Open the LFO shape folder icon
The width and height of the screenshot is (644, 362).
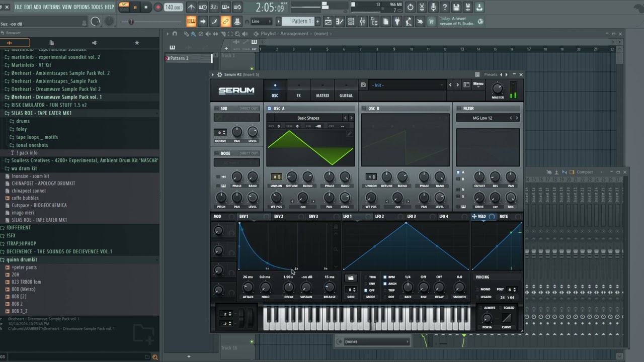[351, 278]
